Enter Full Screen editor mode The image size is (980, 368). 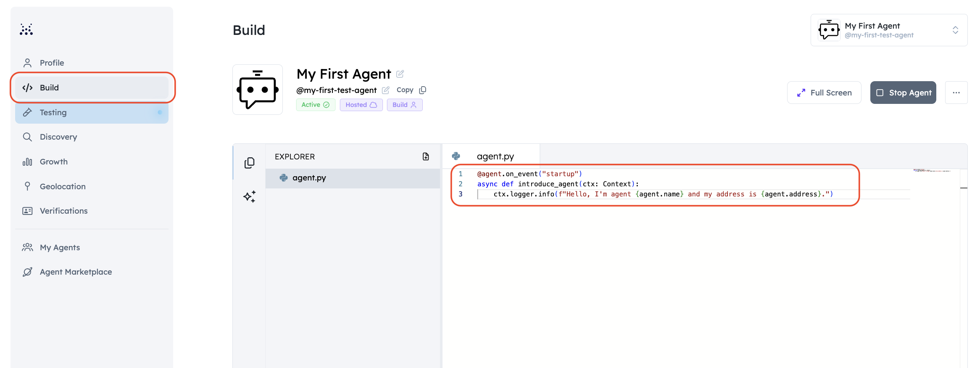coord(824,93)
